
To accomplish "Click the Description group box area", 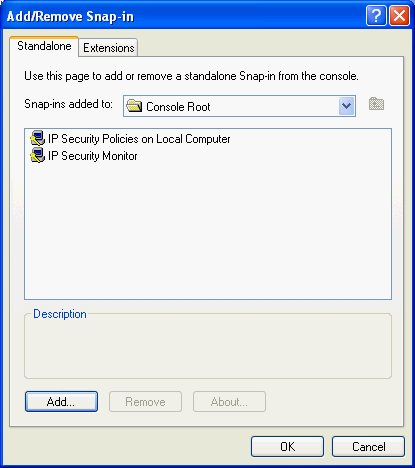I will (208, 346).
